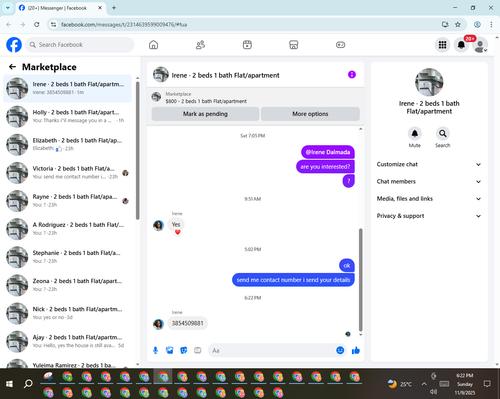Choose a GIF from the composer
The image size is (500, 399).
pos(198,350)
